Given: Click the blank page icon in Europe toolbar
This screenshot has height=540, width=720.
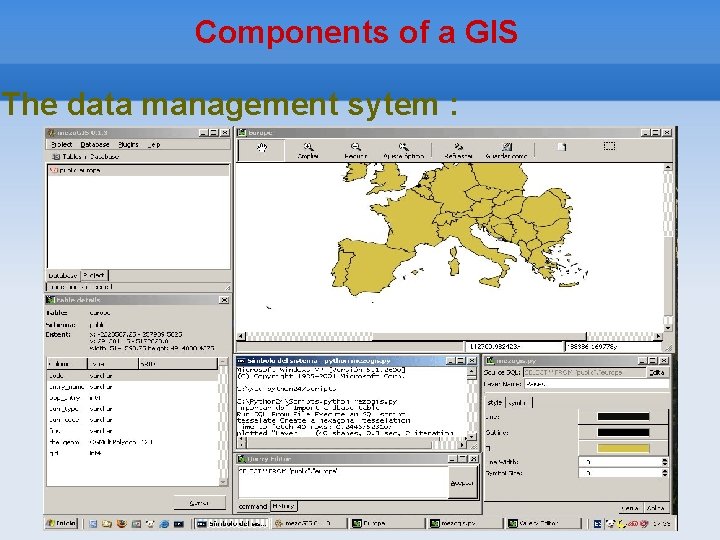Looking at the screenshot, I should pyautogui.click(x=562, y=147).
